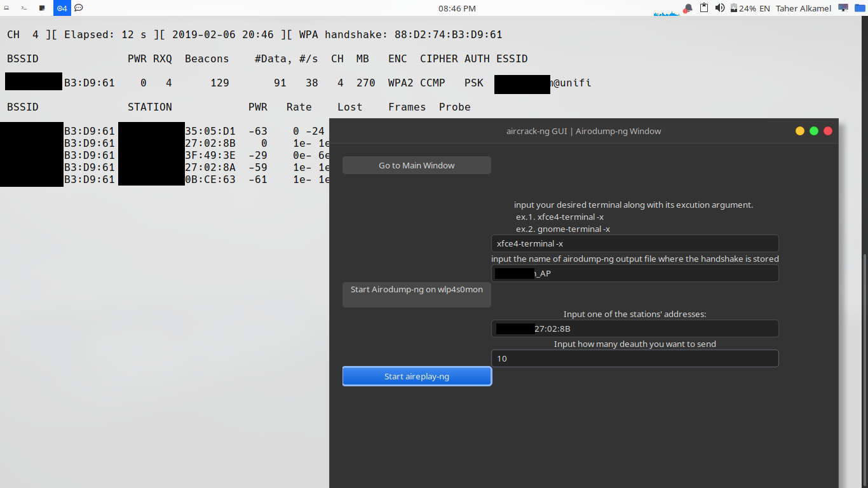Click station ending 27:02:8B in terminal
This screenshot has width=868, height=488.
coord(210,143)
